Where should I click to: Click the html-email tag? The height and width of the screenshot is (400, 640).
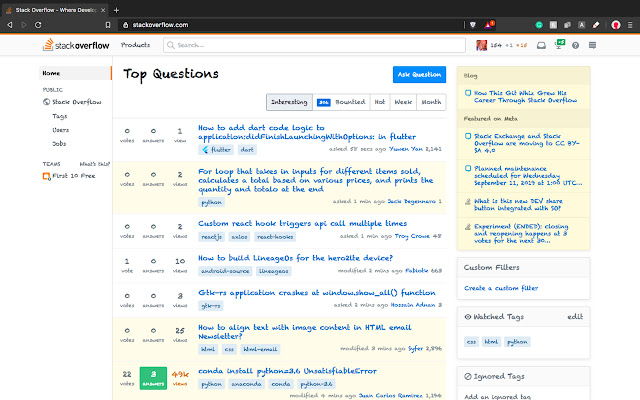pos(260,349)
